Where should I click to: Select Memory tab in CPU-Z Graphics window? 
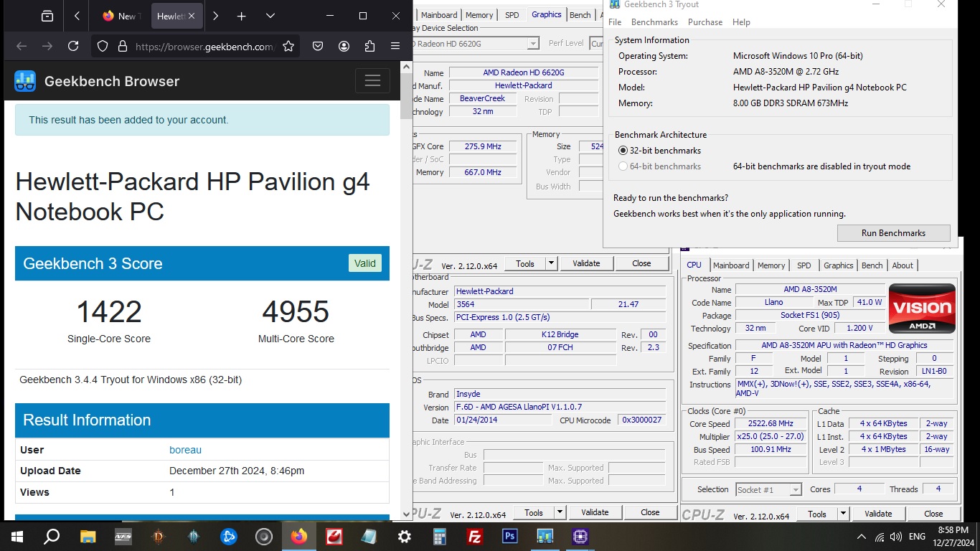pos(479,15)
